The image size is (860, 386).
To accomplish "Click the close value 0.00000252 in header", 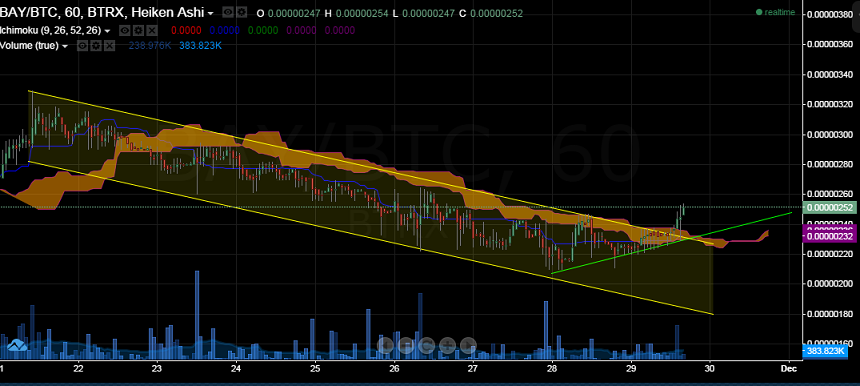I will (x=496, y=13).
